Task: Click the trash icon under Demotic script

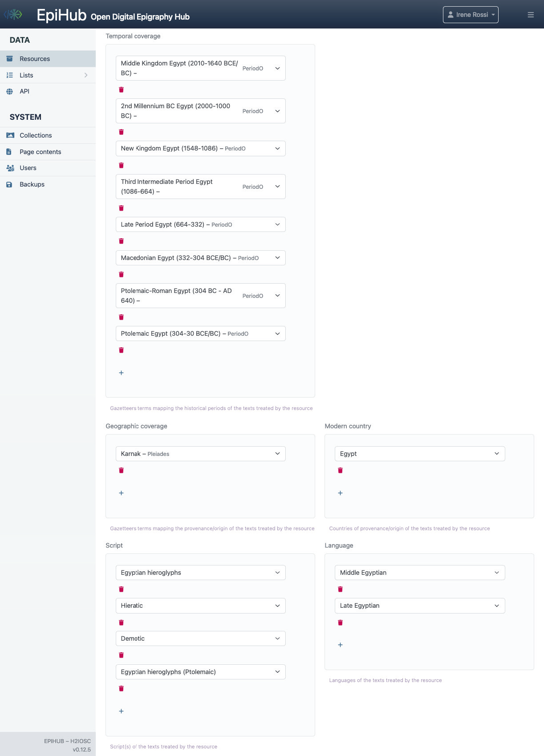Action: pos(121,655)
